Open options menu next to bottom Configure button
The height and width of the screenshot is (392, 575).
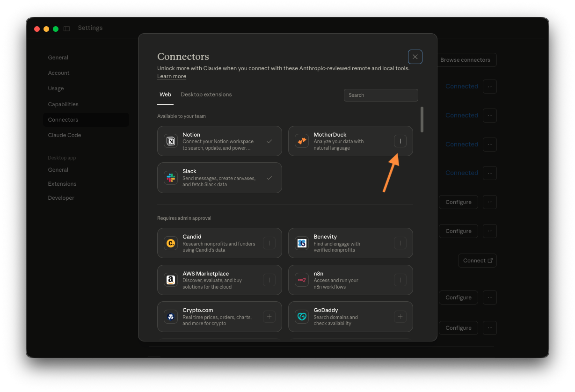tap(490, 327)
